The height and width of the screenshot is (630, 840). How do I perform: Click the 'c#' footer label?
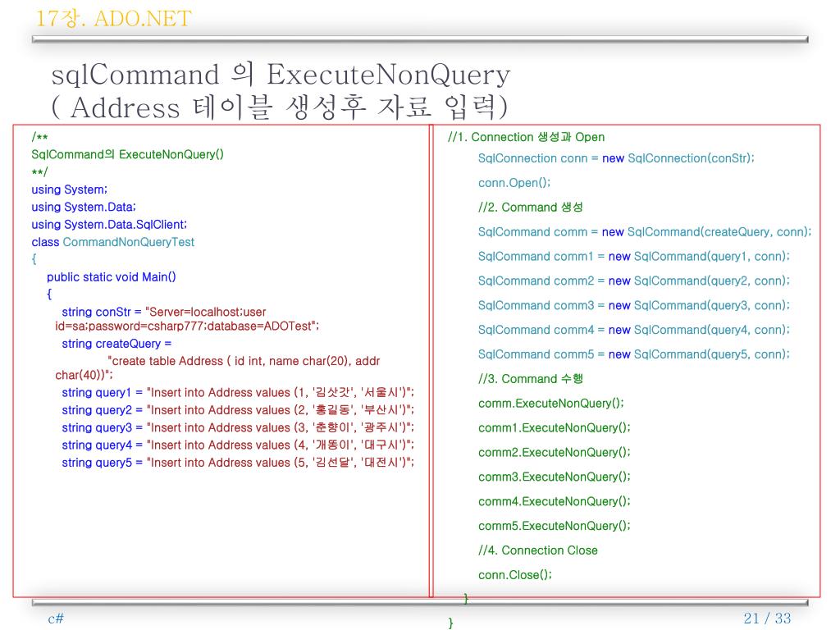[x=56, y=619]
